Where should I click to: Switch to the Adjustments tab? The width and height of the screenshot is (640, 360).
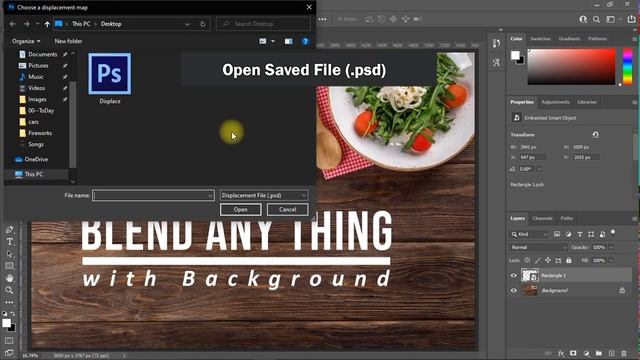555,102
